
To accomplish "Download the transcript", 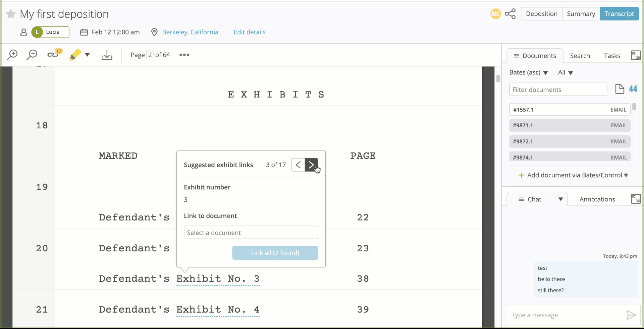I will [x=107, y=55].
